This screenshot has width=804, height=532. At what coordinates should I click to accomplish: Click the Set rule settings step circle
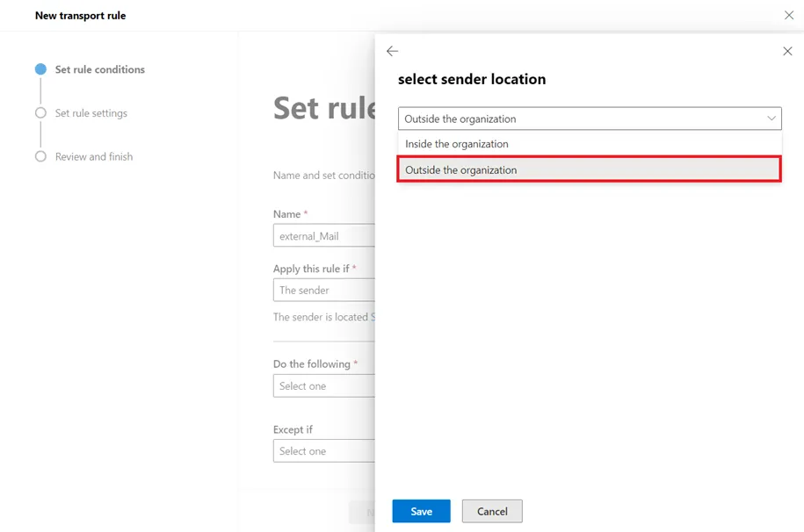40,113
